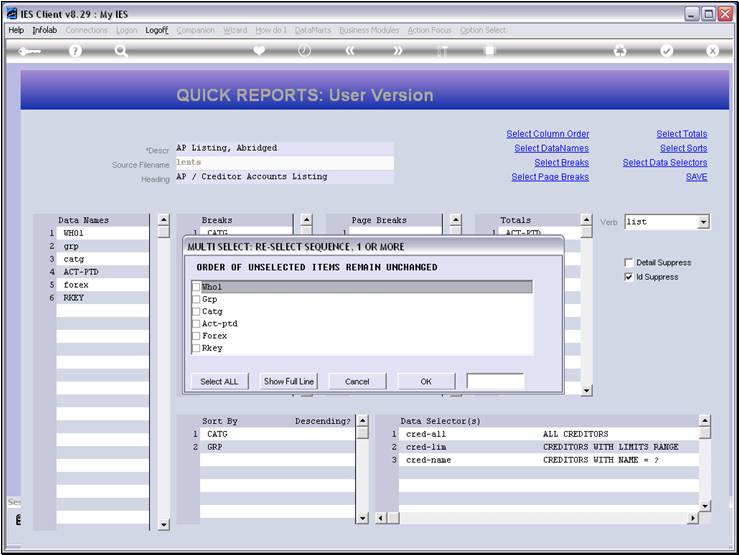Click Data Names scroll up arrow

tap(163, 220)
